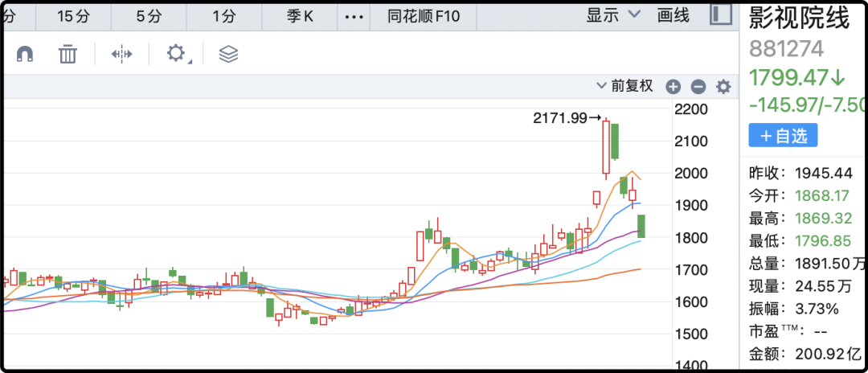Switch to the 15分 period tab
Image resolution: width=868 pixels, height=373 pixels.
[x=73, y=17]
